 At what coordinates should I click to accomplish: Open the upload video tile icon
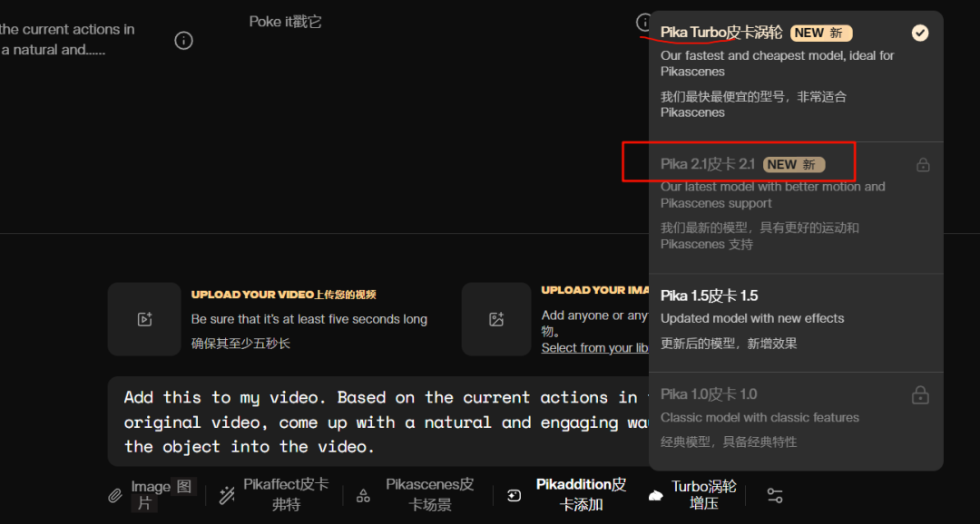pyautogui.click(x=144, y=319)
